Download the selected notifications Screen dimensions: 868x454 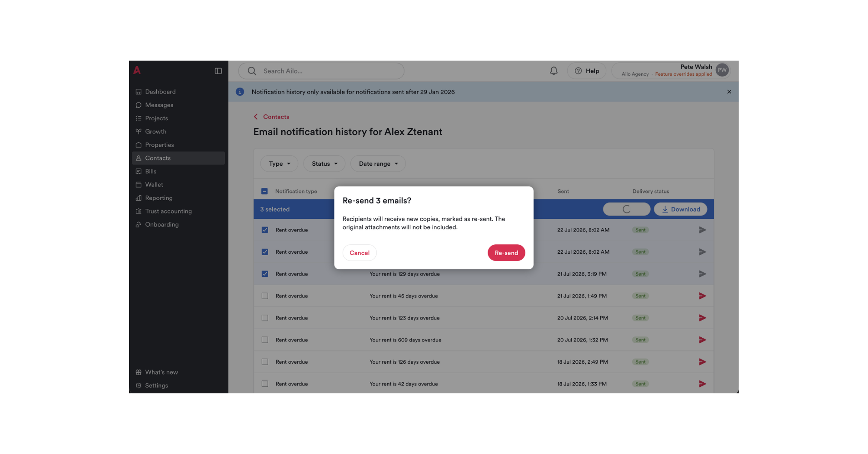click(x=680, y=209)
